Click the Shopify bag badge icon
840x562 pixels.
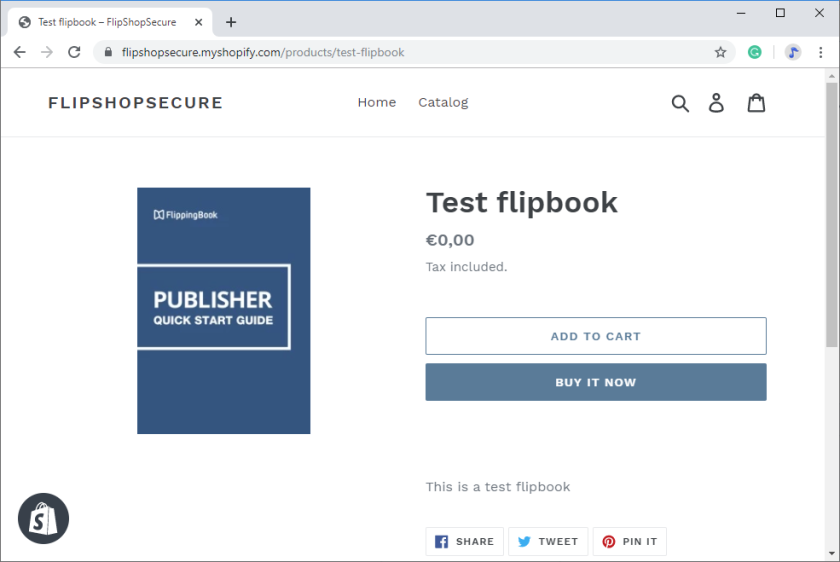[x=44, y=518]
